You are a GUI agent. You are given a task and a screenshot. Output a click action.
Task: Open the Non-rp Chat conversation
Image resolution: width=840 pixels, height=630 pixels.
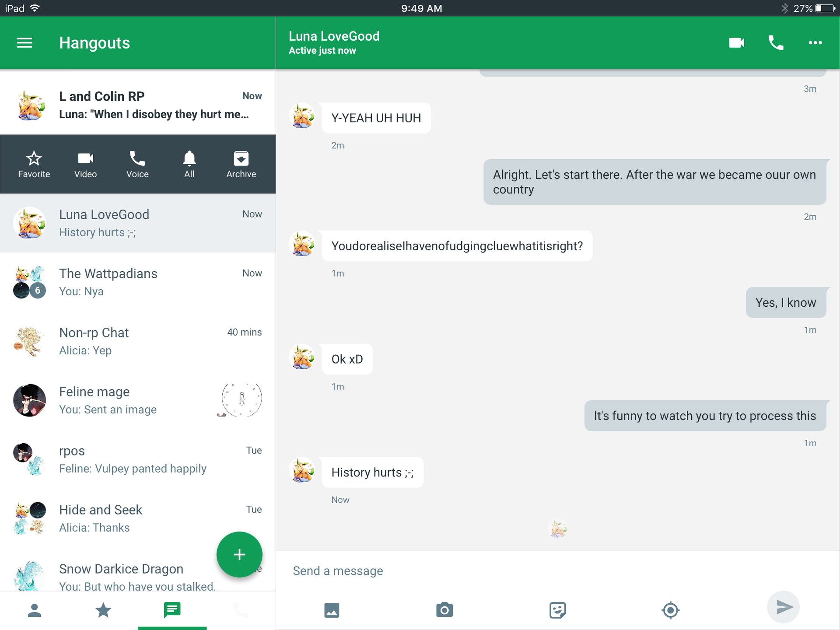click(138, 341)
